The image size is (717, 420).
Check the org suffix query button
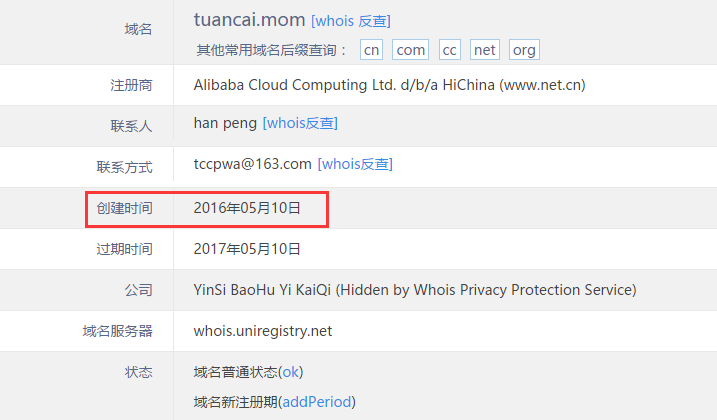524,49
